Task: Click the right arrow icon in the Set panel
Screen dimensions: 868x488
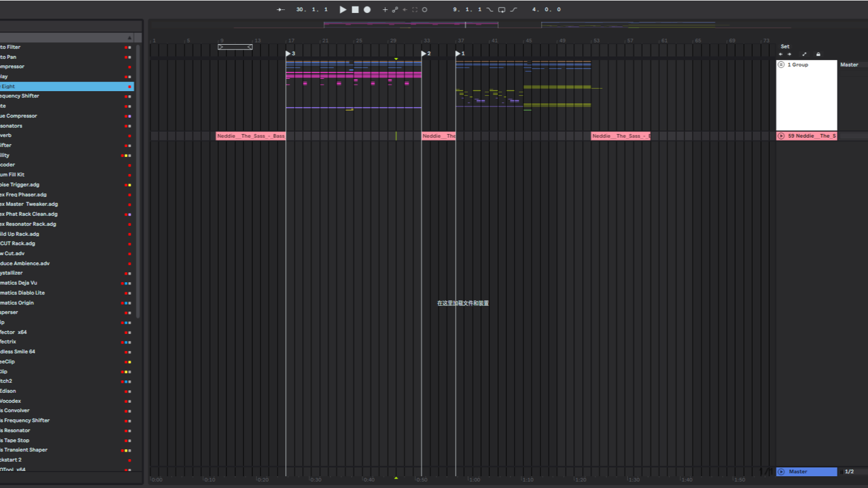Action: coord(789,54)
